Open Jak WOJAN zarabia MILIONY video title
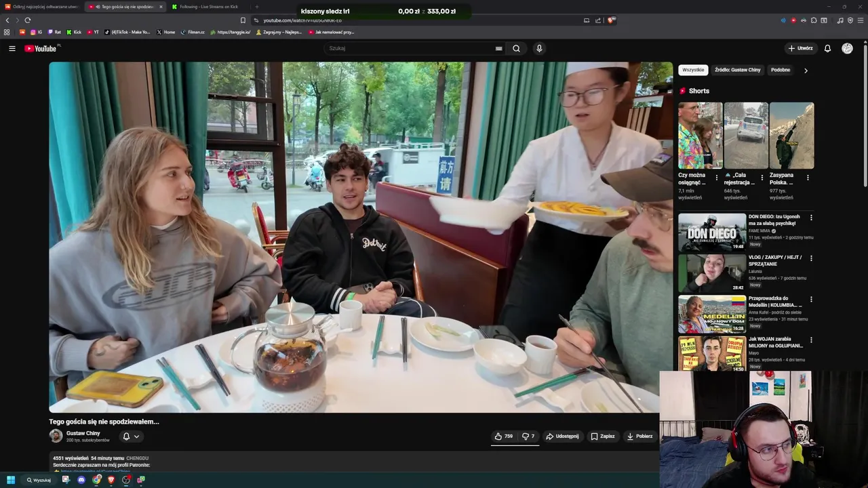868x488 pixels. [776, 342]
